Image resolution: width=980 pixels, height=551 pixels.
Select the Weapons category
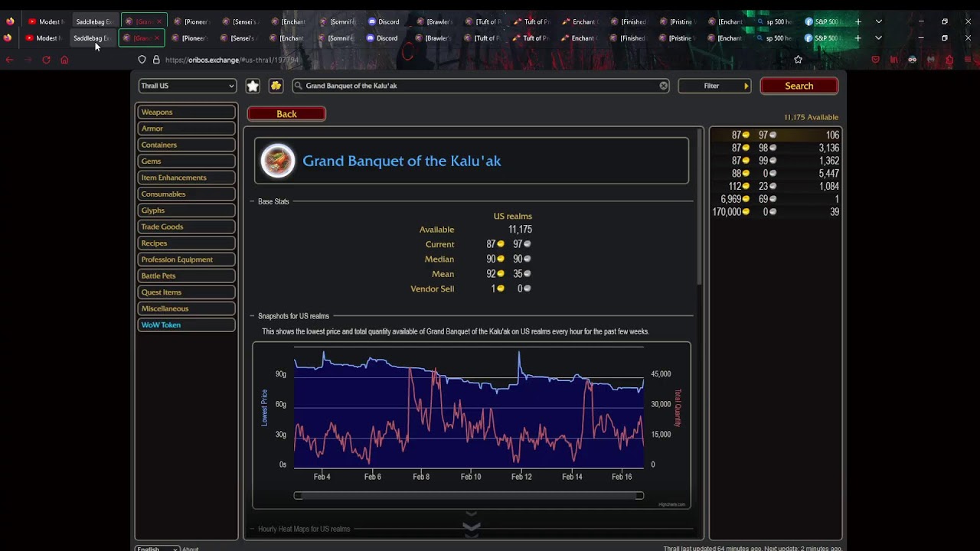187,112
